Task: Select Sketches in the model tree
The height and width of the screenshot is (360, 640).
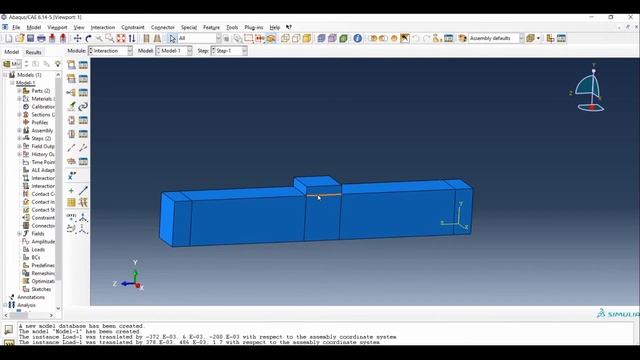Action: (41, 289)
